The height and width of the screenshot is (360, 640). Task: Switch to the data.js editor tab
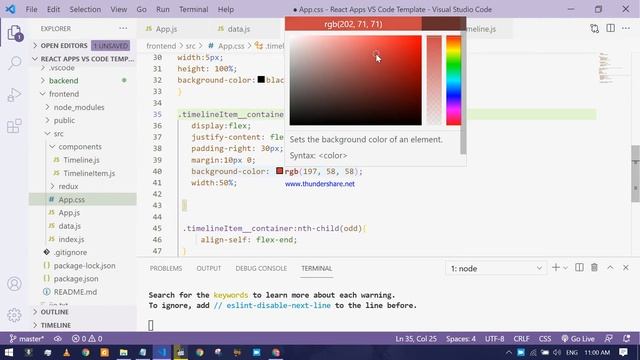pyautogui.click(x=239, y=29)
